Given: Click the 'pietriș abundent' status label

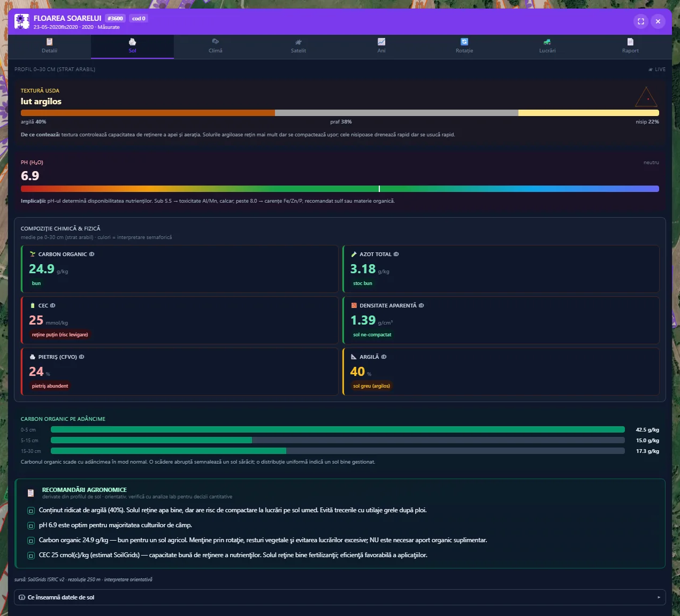Looking at the screenshot, I should coord(50,386).
